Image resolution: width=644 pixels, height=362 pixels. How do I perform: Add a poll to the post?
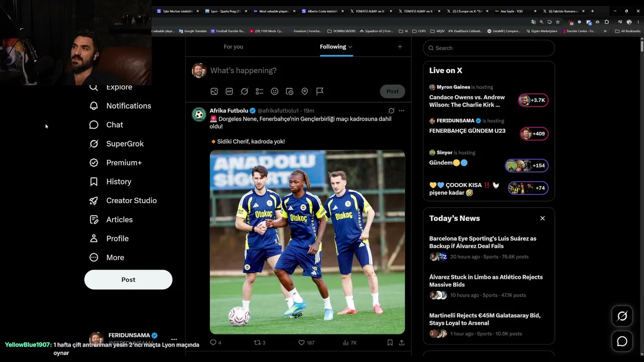(260, 92)
